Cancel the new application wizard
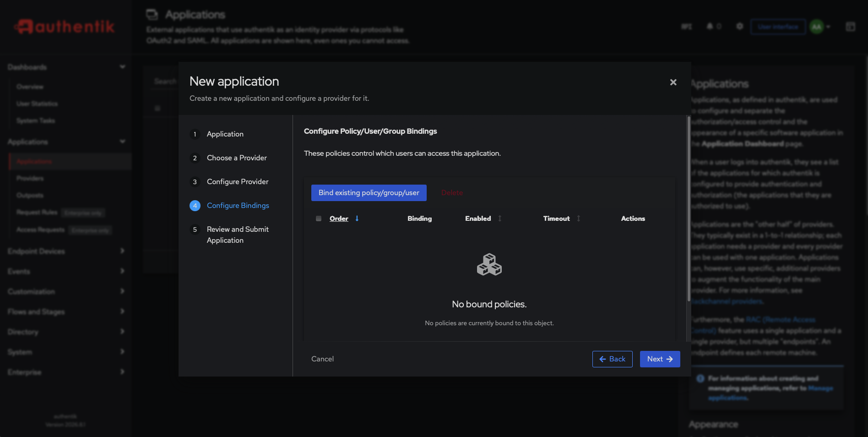 322,359
